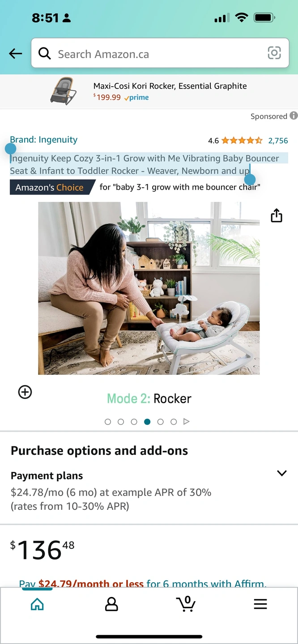
Task: Tap the zoom-in plus circle icon
Action: [25, 392]
